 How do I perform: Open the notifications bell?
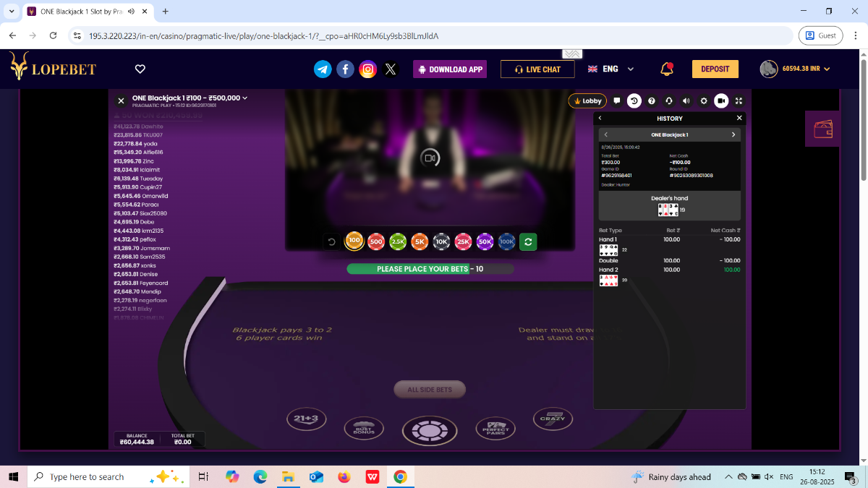[667, 69]
